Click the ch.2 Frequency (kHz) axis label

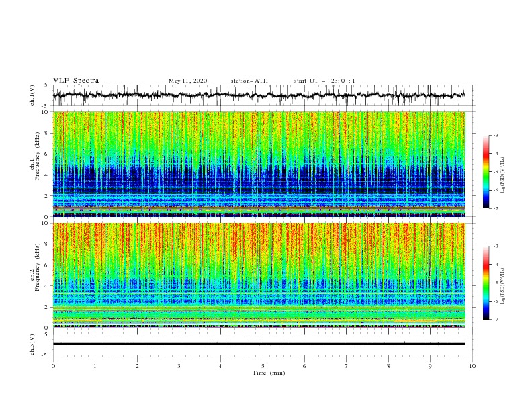[x=35, y=267]
